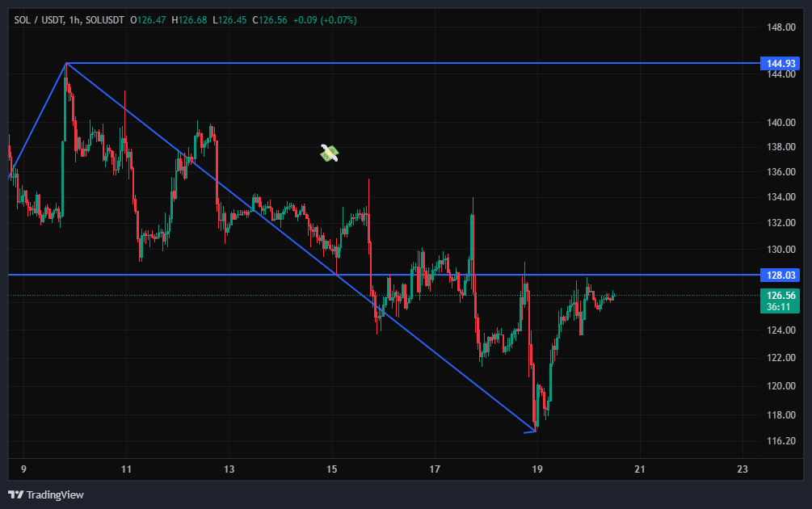The image size is (812, 509).
Task: Click date label 15 on time axis
Action: point(332,469)
